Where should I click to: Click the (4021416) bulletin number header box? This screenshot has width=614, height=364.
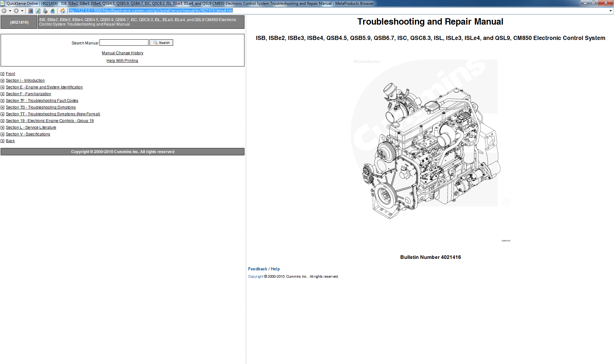point(19,22)
